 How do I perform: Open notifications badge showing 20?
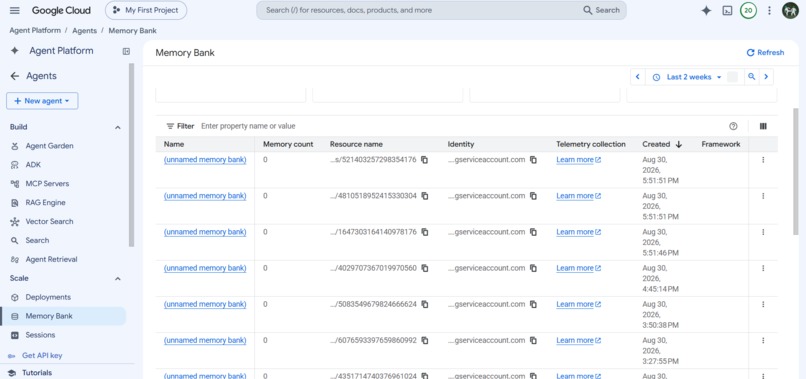748,10
